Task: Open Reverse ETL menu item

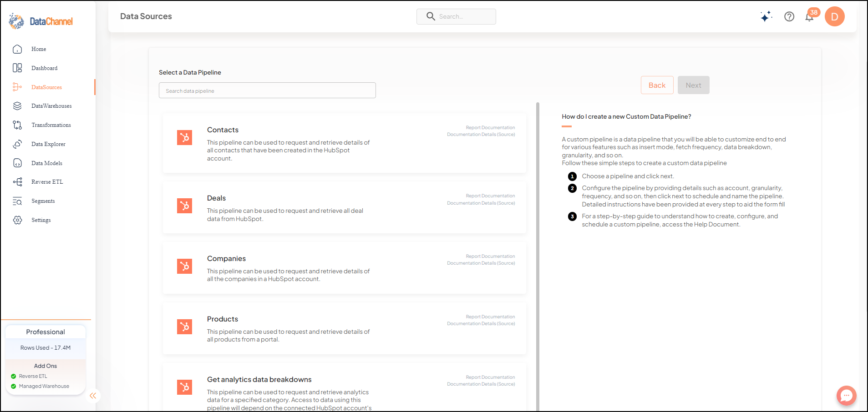Action: (x=47, y=182)
